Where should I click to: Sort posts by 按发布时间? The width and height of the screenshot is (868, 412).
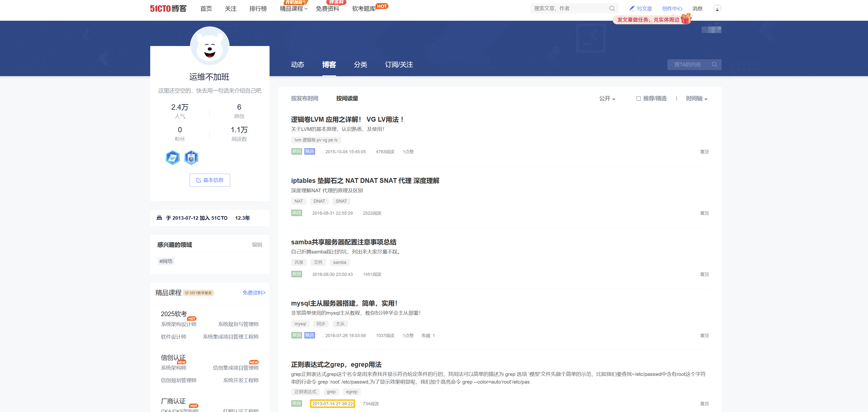click(304, 99)
